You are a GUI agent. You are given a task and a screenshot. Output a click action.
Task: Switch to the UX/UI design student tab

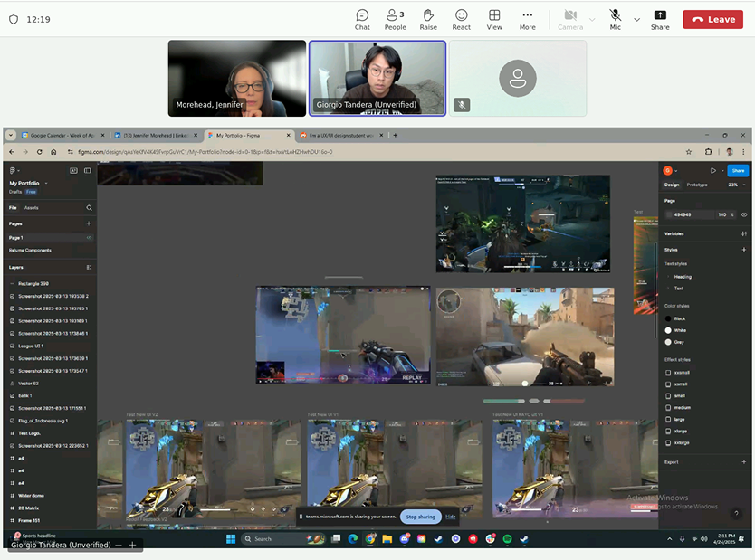(342, 135)
